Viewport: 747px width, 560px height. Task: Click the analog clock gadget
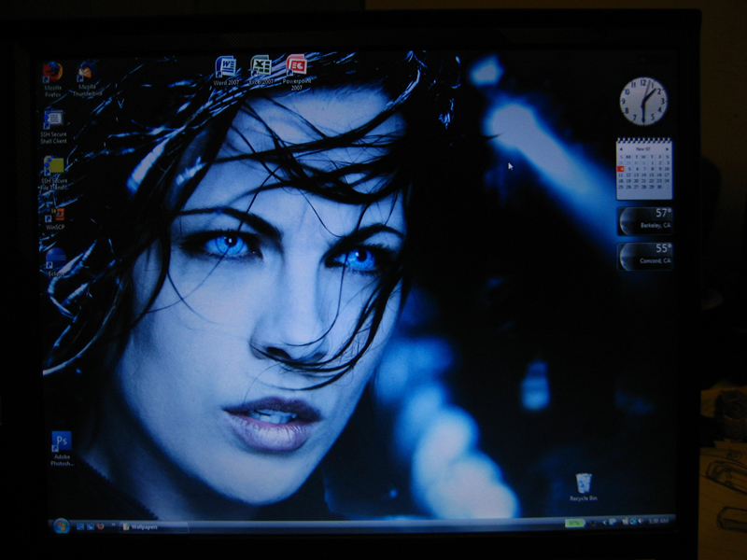point(643,101)
